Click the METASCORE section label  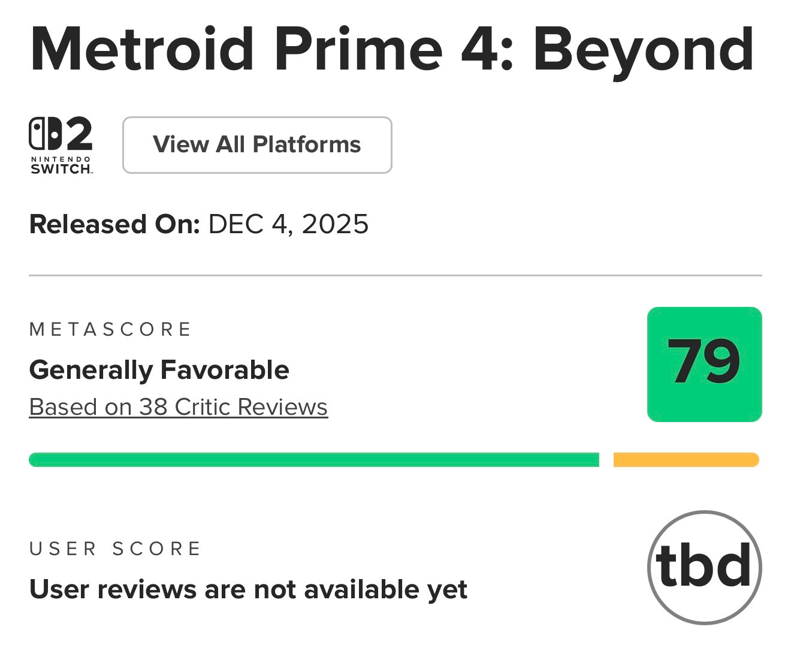[110, 329]
